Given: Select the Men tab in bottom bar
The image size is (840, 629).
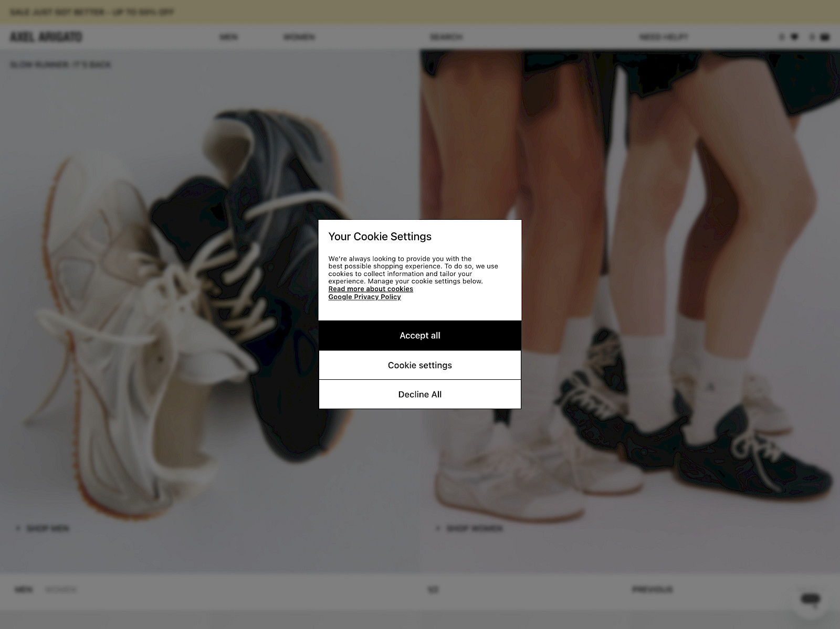Looking at the screenshot, I should pyautogui.click(x=24, y=590).
